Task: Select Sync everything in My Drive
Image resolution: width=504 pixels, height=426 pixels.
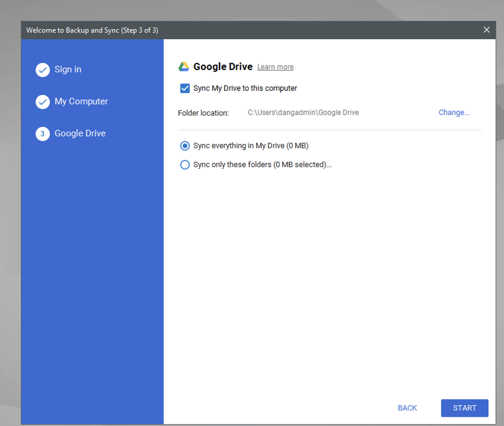Action: click(x=185, y=146)
